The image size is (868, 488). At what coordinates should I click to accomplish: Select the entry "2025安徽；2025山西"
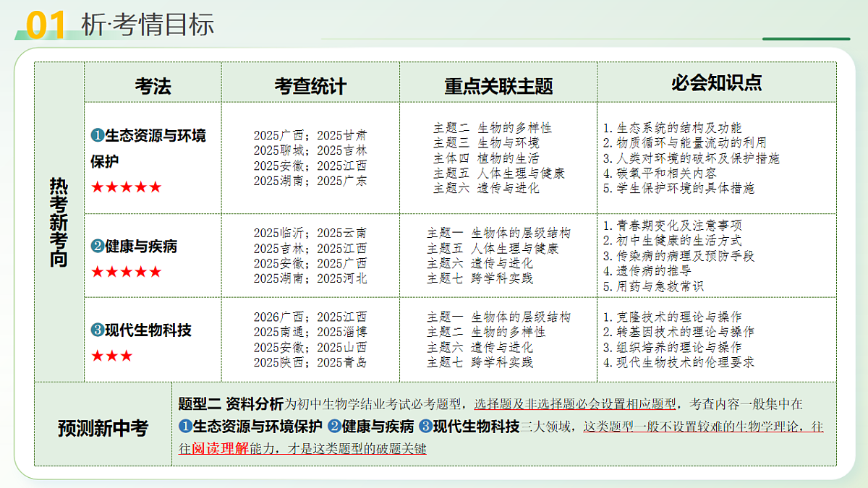[310, 347]
